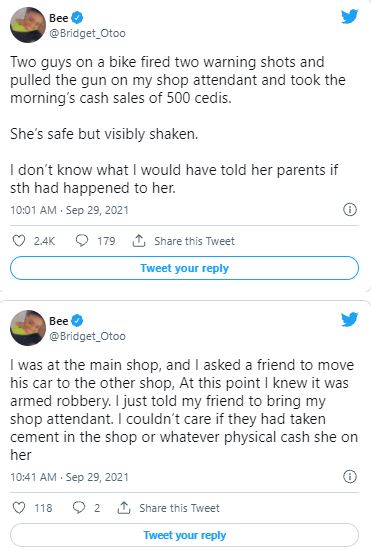The width and height of the screenshot is (371, 551).
Task: Open @Bridget_Otoo handle in first tweet
Action: tap(87, 33)
